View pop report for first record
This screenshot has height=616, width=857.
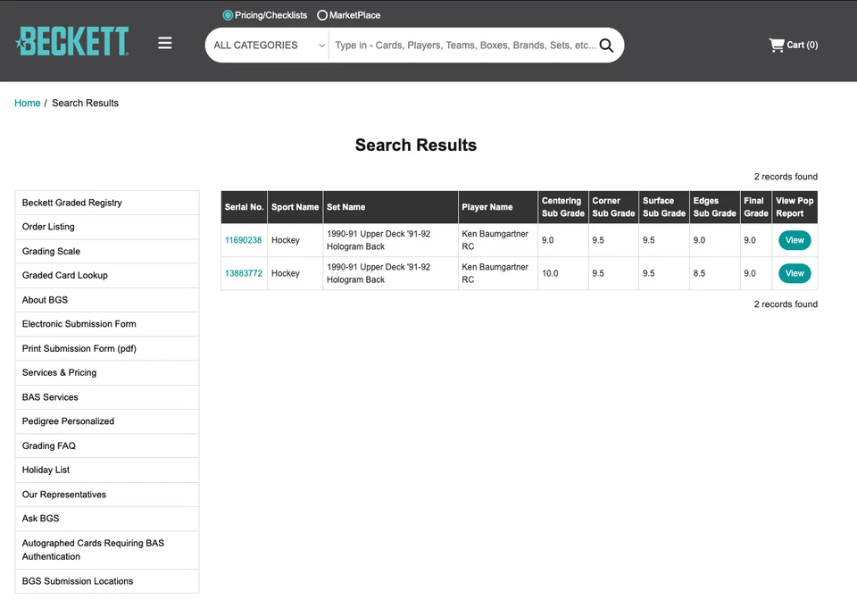[x=795, y=240]
